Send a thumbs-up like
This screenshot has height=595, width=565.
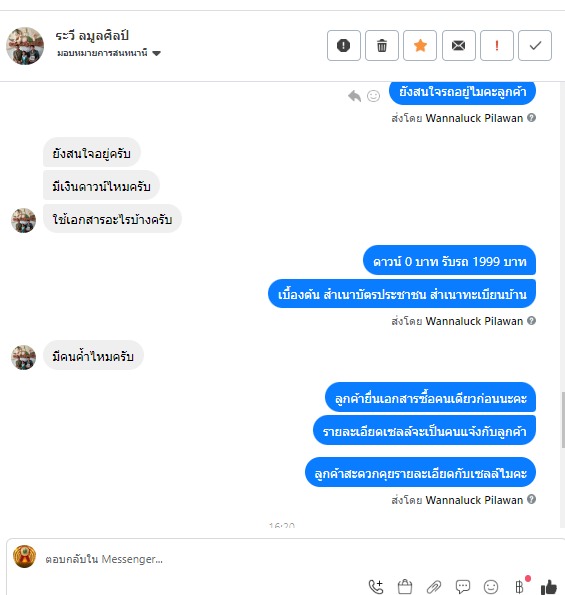click(549, 587)
